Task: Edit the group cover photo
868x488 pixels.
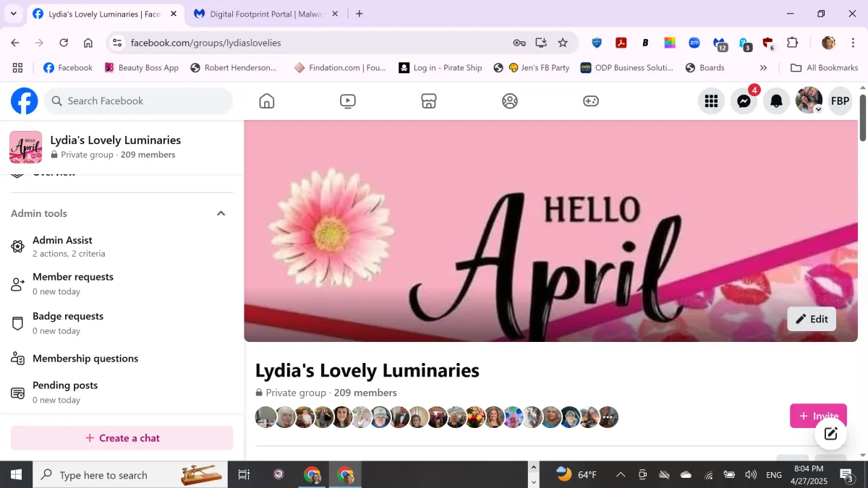Action: (x=812, y=319)
